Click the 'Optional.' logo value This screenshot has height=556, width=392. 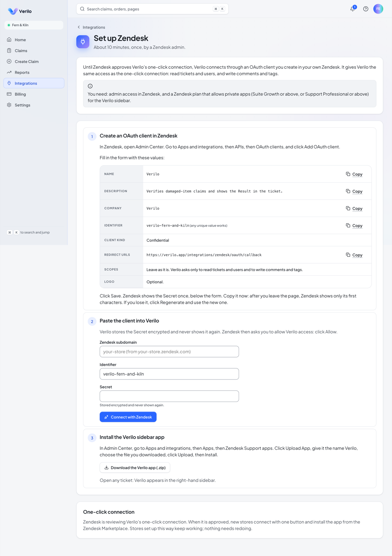[155, 282]
